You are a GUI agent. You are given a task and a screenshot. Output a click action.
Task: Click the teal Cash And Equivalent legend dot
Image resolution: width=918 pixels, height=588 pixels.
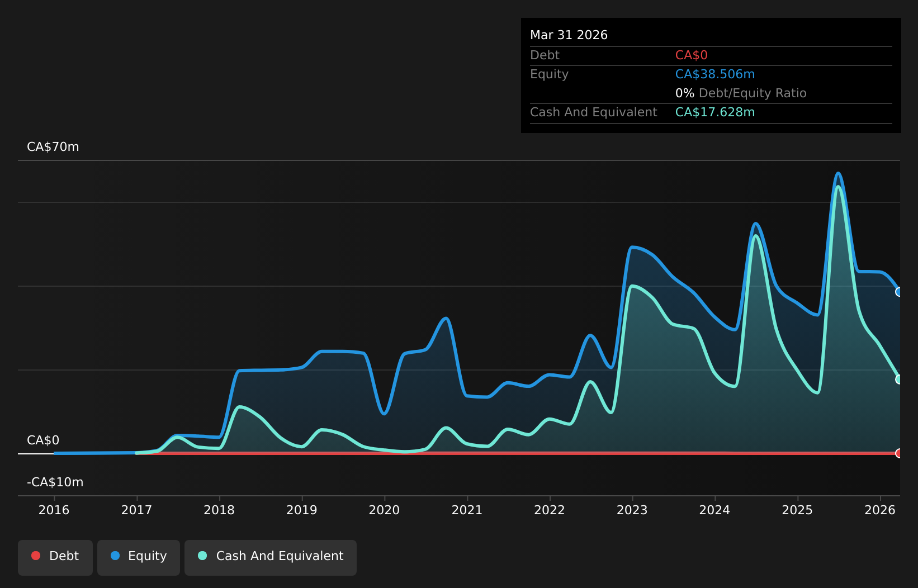tap(202, 556)
